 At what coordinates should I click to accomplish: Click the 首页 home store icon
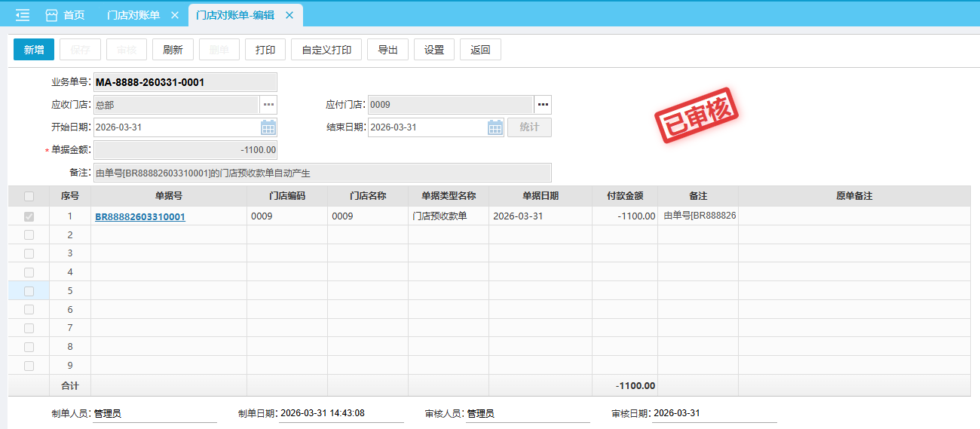[51, 15]
